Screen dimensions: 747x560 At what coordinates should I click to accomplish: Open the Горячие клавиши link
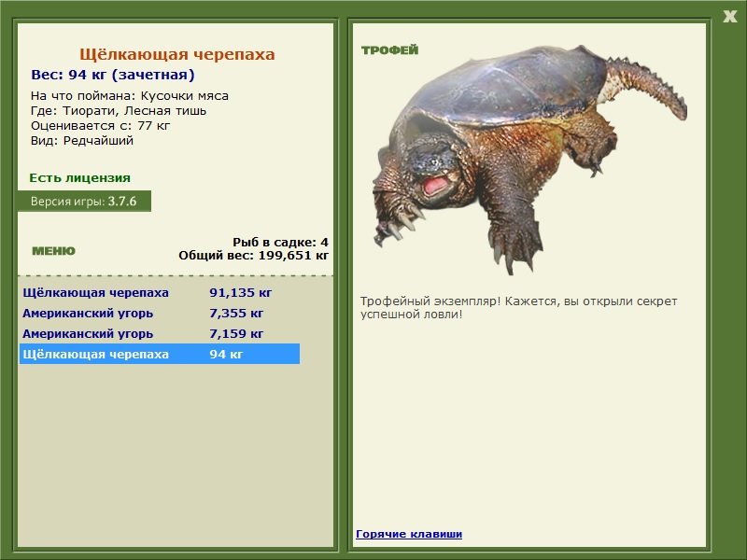408,534
